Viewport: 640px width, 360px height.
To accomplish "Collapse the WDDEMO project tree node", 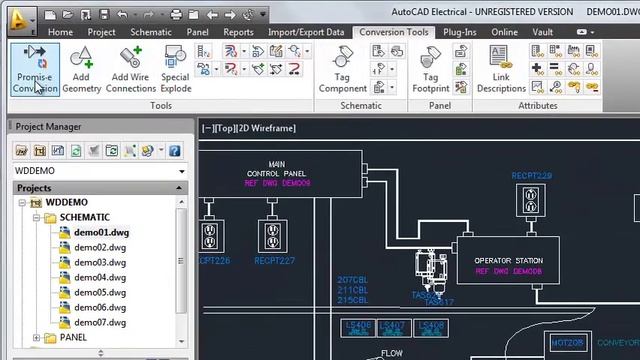I will tap(22, 202).
